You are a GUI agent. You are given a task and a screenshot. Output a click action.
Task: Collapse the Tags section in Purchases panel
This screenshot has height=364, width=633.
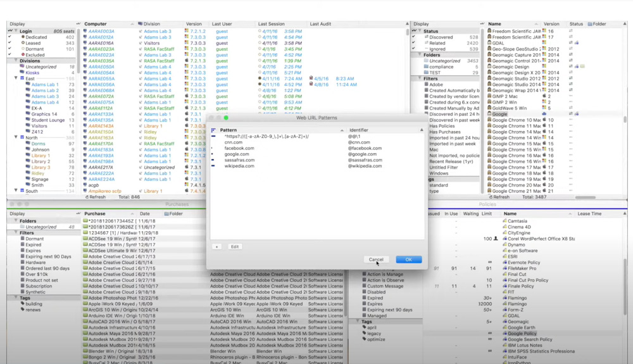(x=16, y=298)
